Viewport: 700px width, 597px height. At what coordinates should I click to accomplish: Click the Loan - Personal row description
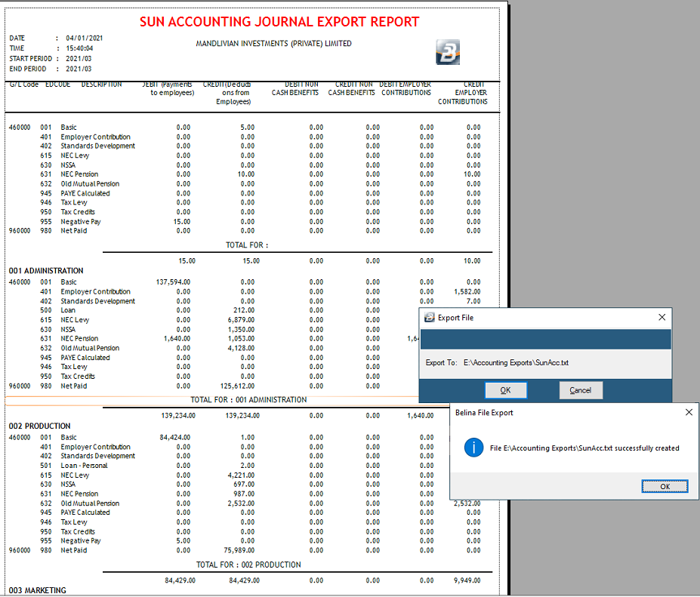(x=85, y=466)
